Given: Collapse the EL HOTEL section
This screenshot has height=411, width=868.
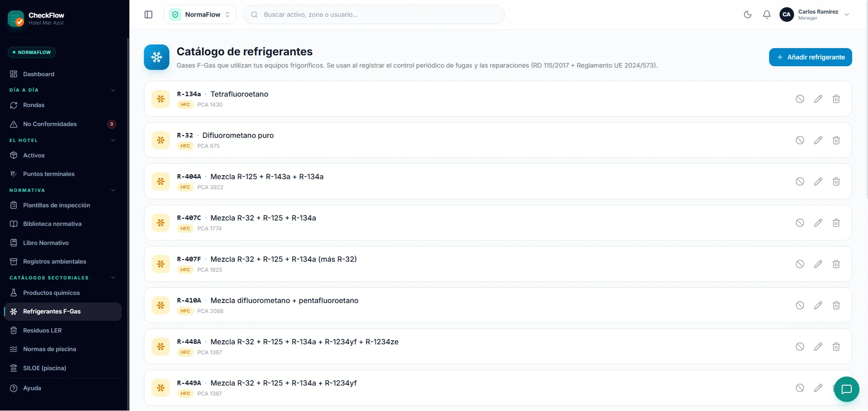Looking at the screenshot, I should 113,140.
